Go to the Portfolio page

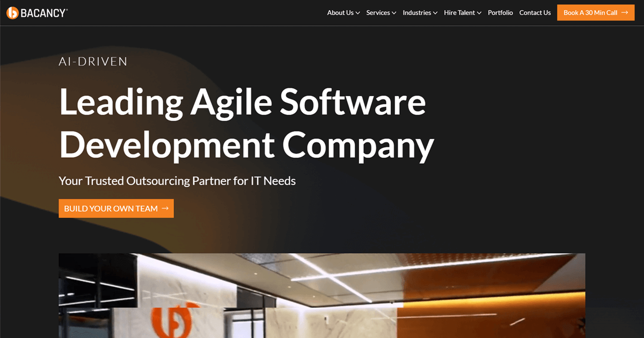point(500,13)
